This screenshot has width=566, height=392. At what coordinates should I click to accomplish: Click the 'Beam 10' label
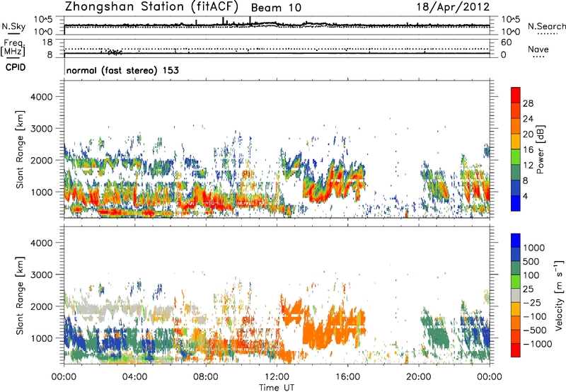pyautogui.click(x=276, y=8)
